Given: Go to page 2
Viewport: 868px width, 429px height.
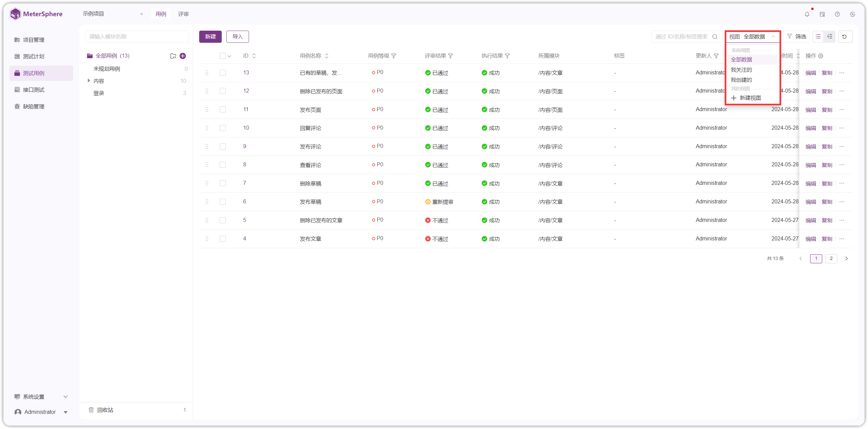Looking at the screenshot, I should 831,259.
